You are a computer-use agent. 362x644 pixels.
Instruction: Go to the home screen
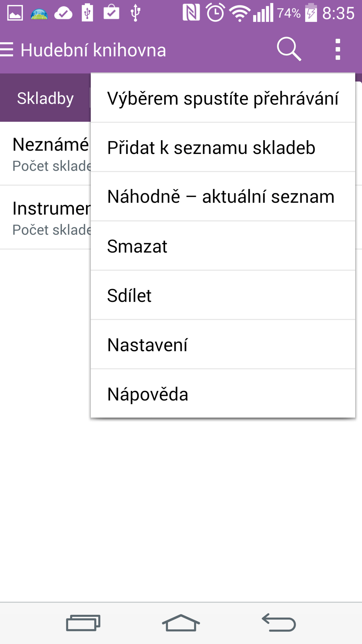pyautogui.click(x=181, y=622)
